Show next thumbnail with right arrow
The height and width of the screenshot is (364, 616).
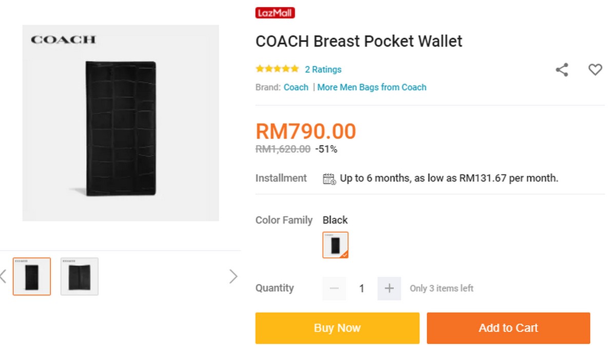point(234,277)
